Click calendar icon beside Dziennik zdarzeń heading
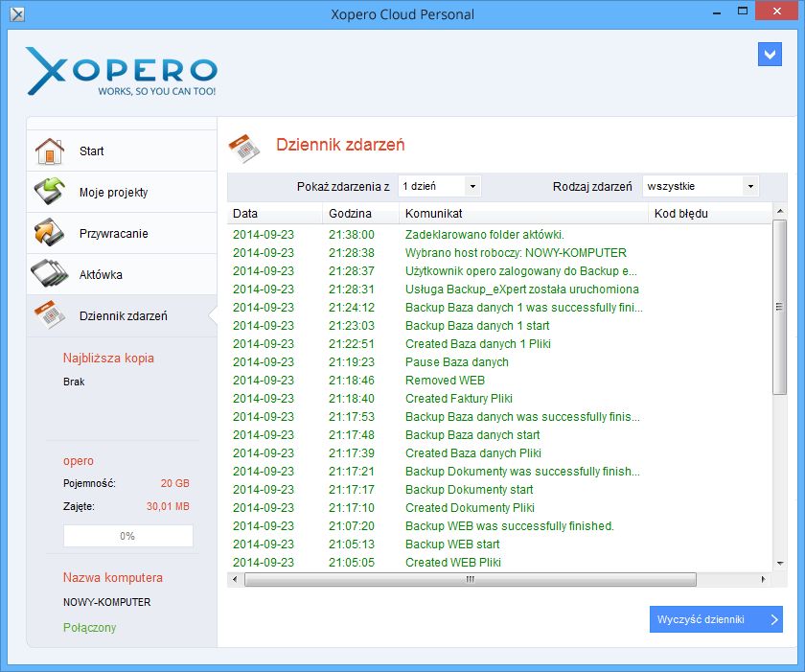Screen dimensions: 805x672 [x=244, y=149]
